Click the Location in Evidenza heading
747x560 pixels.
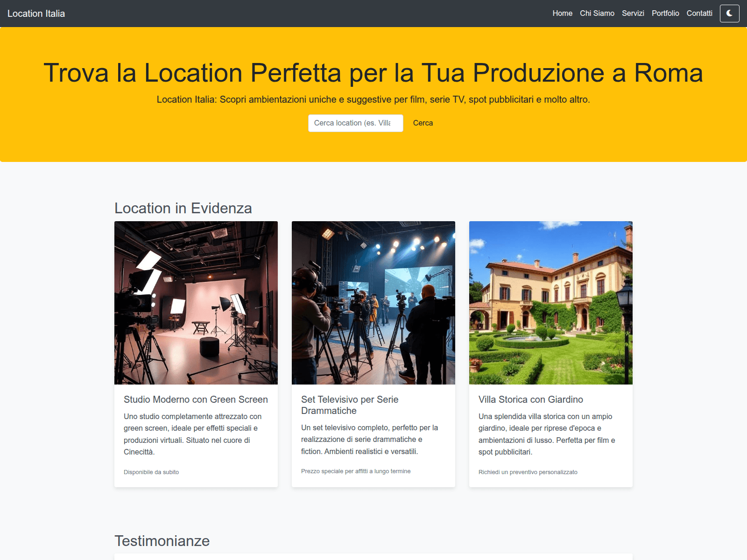click(183, 208)
